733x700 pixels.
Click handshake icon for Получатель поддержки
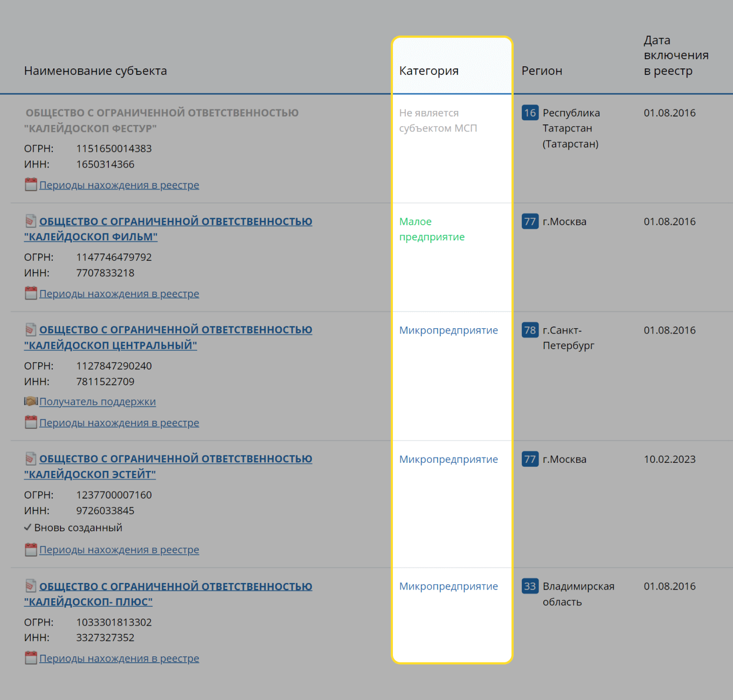click(x=31, y=401)
